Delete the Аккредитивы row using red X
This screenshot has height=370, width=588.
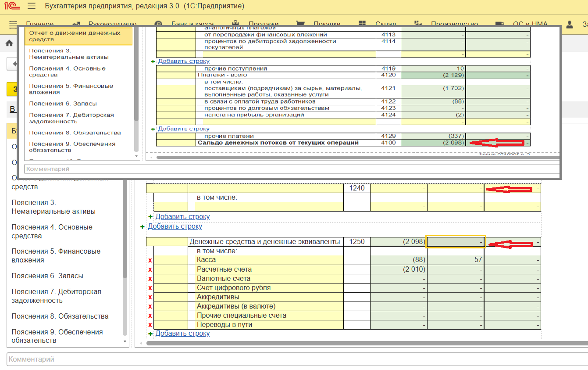[150, 297]
